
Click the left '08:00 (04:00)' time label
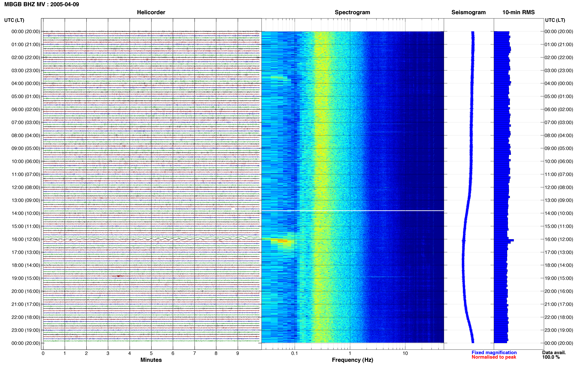tap(26, 135)
